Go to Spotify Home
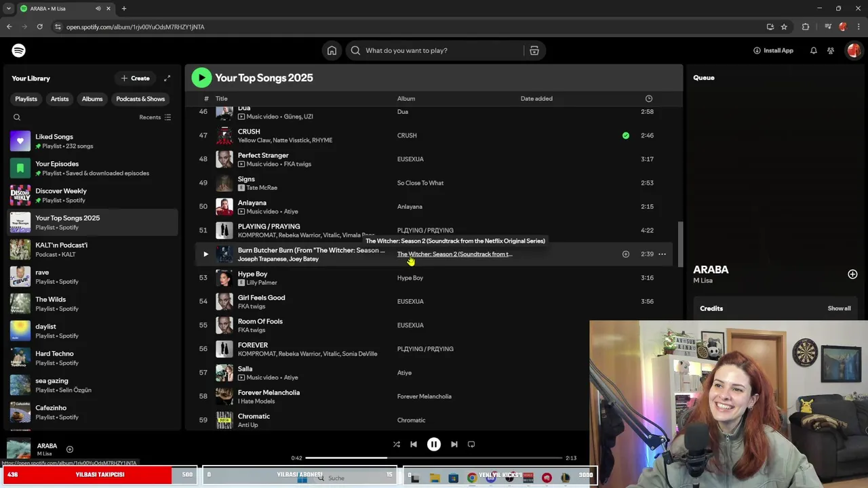Image resolution: width=868 pixels, height=488 pixels. click(x=332, y=50)
